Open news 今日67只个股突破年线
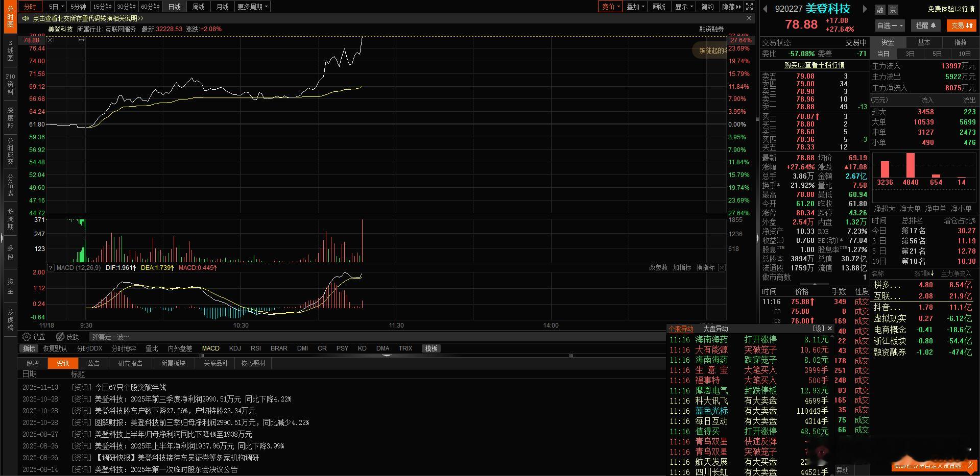This screenshot has height=476, width=980. (130, 387)
